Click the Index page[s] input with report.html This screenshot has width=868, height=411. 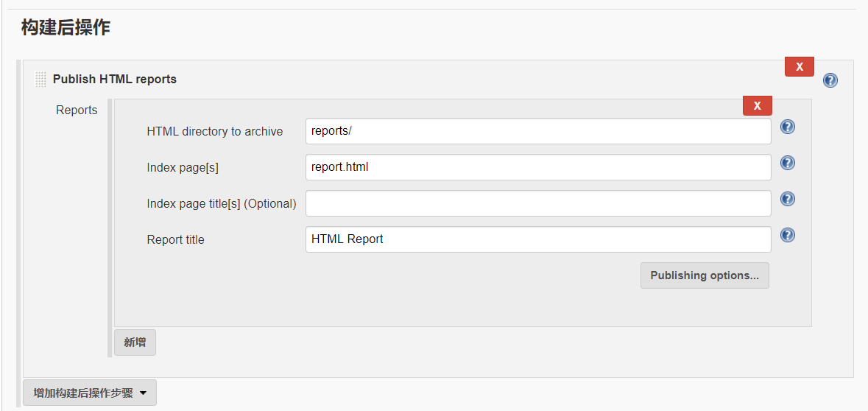coord(538,167)
